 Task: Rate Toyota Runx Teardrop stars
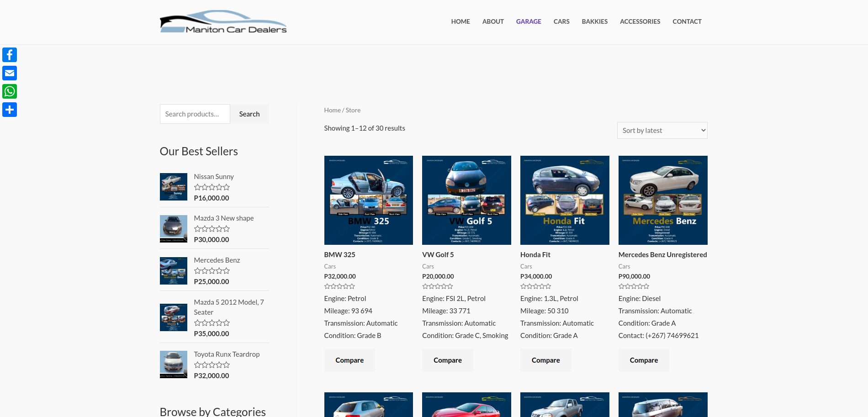[x=212, y=365]
